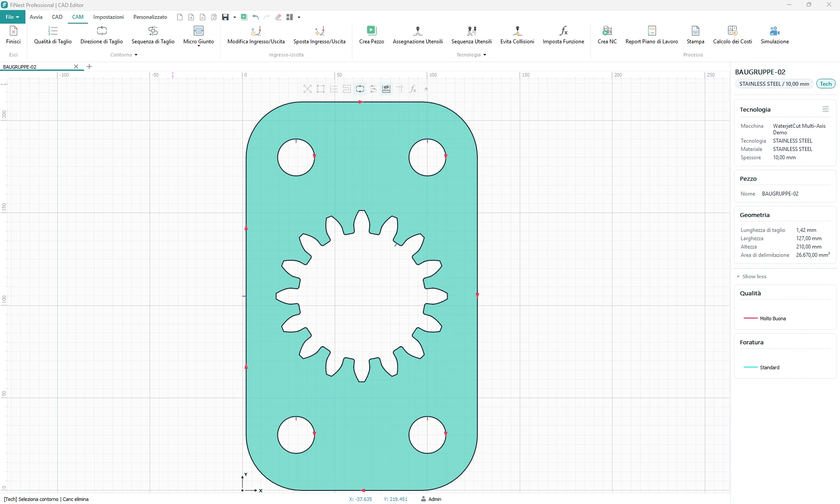840x504 pixels.
Task: Add a new document tab with plus
Action: [89, 66]
